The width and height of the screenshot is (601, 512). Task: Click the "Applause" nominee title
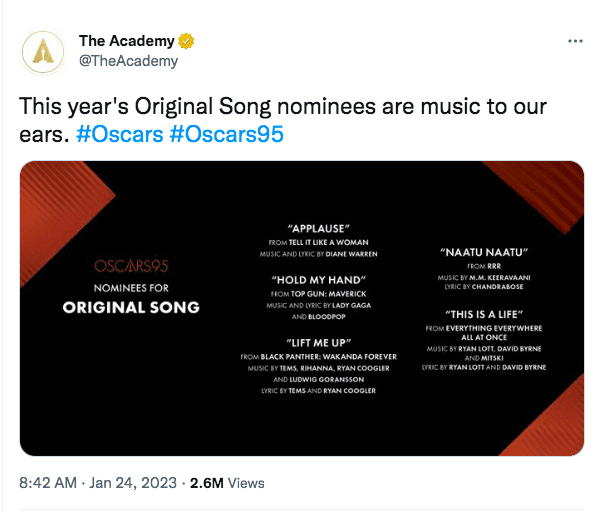tap(319, 229)
